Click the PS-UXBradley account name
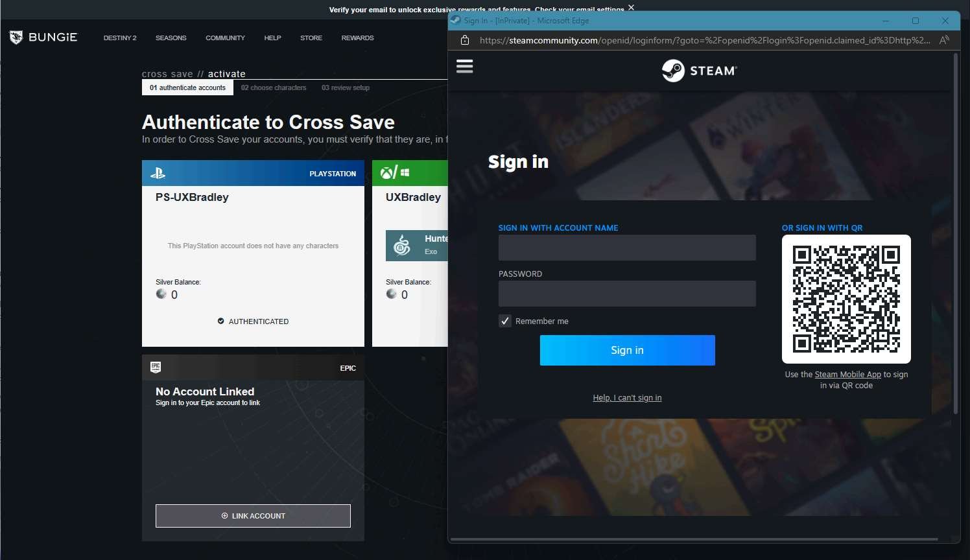Screen dimensions: 970x560 pyautogui.click(x=192, y=197)
